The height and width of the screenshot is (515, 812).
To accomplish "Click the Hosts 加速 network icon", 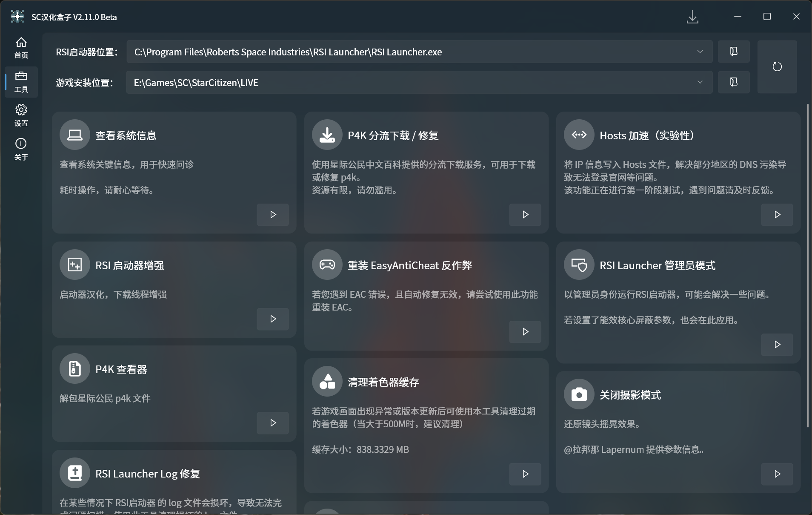I will click(579, 135).
